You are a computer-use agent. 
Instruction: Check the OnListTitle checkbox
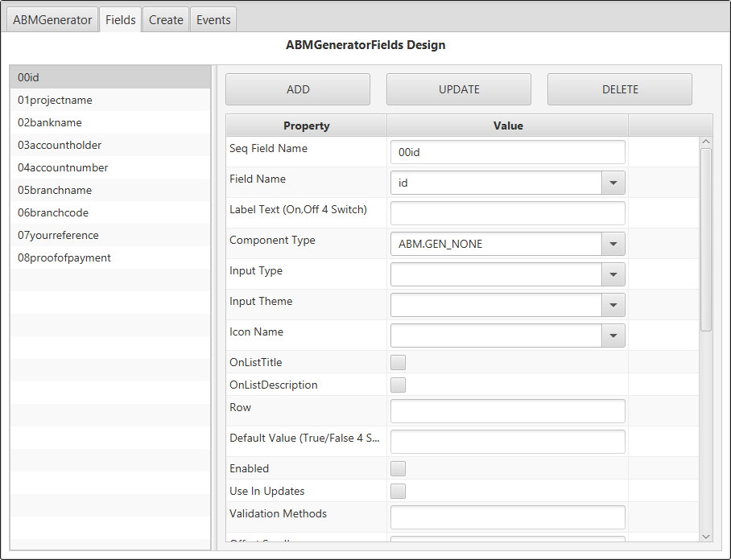point(398,362)
